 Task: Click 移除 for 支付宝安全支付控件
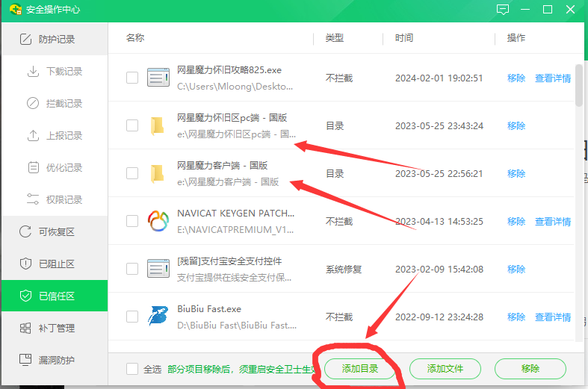[x=516, y=269]
